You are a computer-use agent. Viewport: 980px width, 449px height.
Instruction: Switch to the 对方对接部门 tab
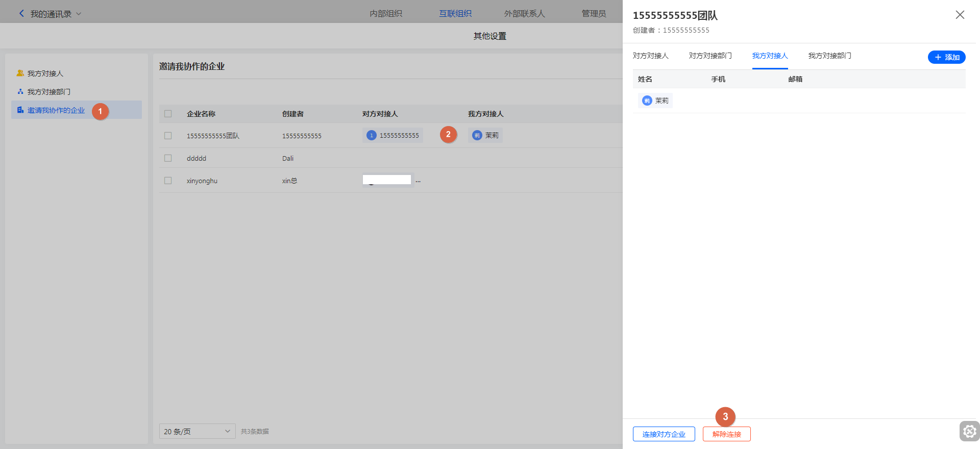tap(710, 56)
